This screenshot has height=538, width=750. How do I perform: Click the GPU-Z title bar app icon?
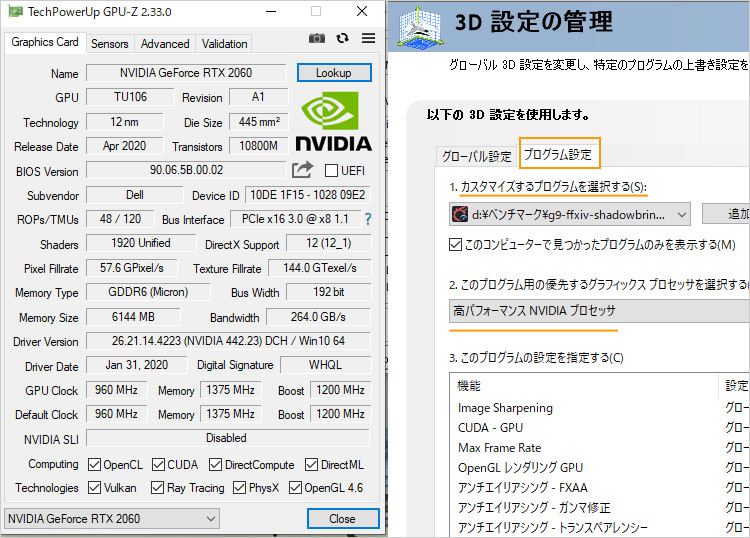point(15,11)
